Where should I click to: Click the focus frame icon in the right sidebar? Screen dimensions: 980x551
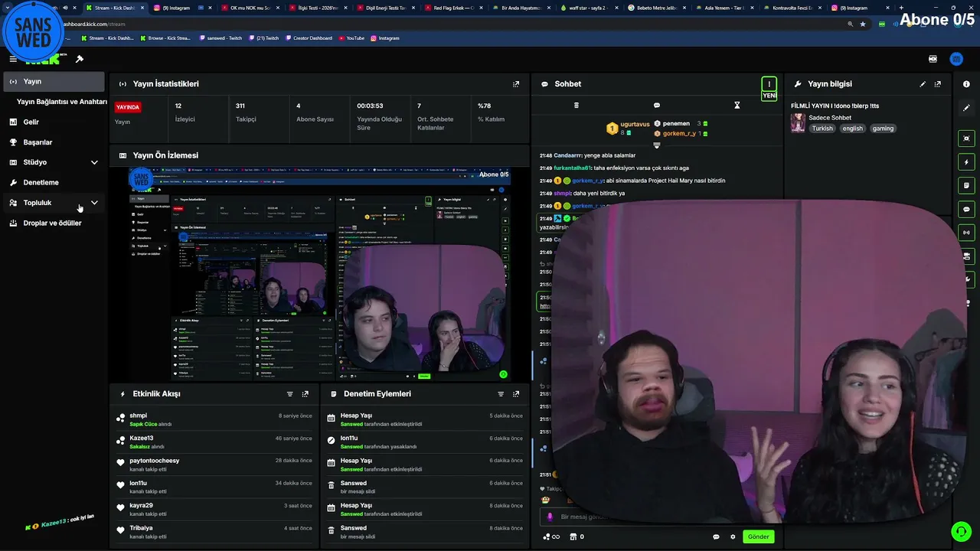(966, 139)
